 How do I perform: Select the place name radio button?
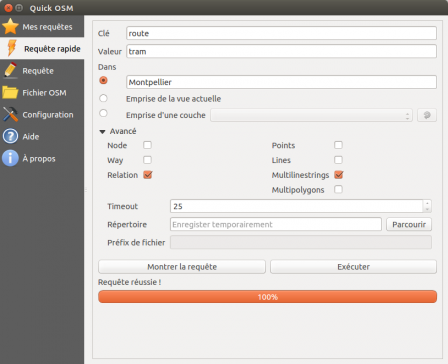[103, 80]
